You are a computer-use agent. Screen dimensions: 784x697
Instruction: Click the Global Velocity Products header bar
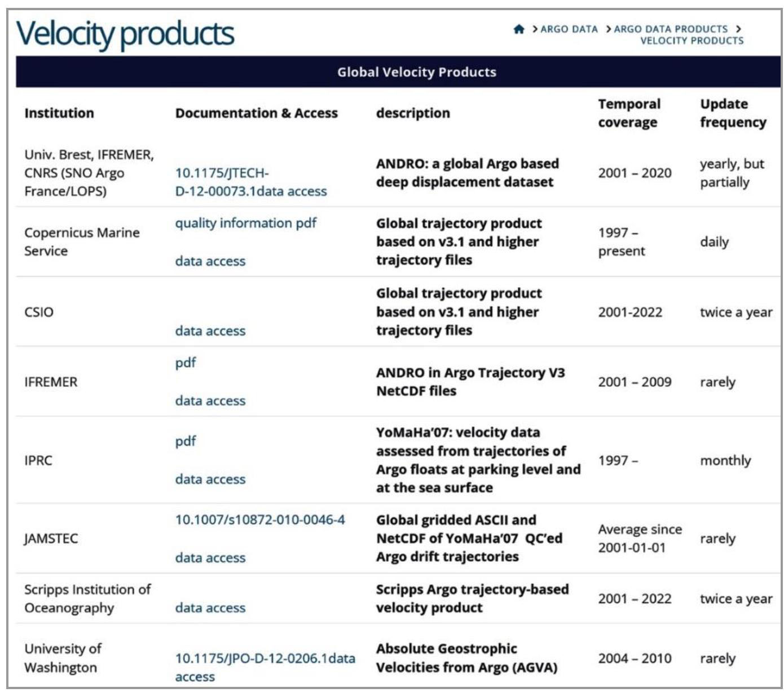click(x=416, y=72)
